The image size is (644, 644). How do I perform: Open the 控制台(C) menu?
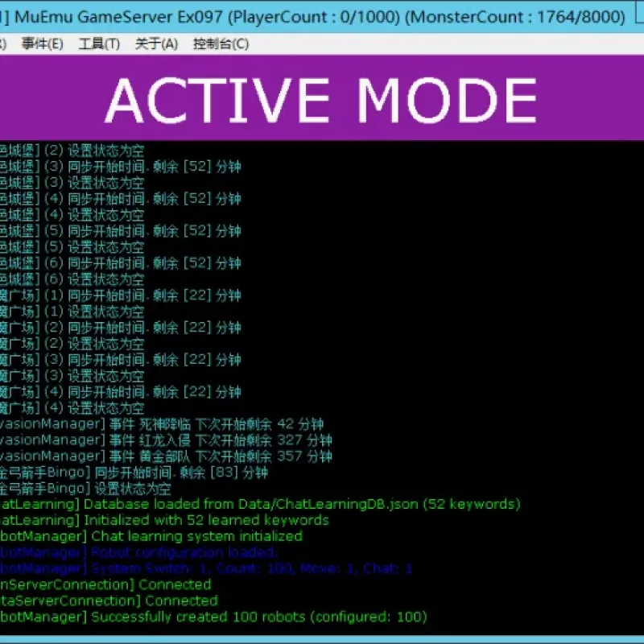click(x=221, y=43)
